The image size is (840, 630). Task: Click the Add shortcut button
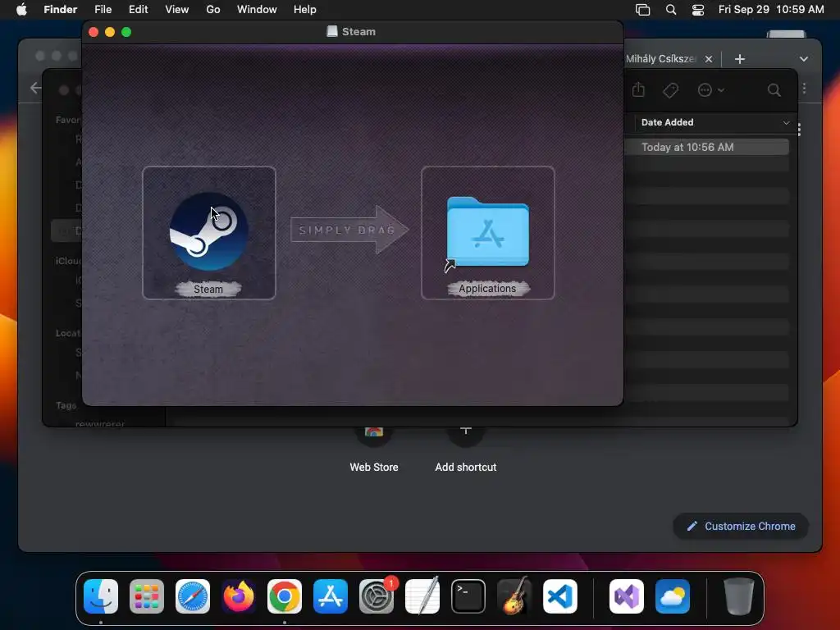click(466, 450)
